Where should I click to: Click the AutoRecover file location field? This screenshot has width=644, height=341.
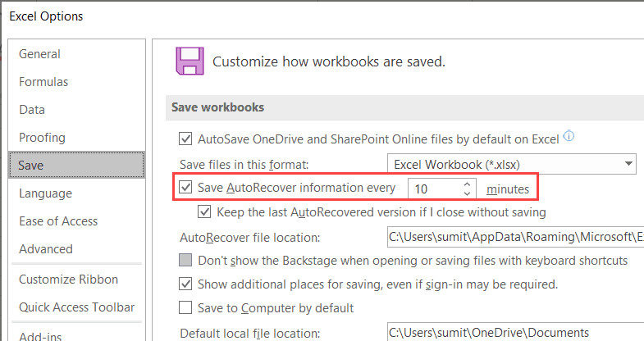coord(515,238)
